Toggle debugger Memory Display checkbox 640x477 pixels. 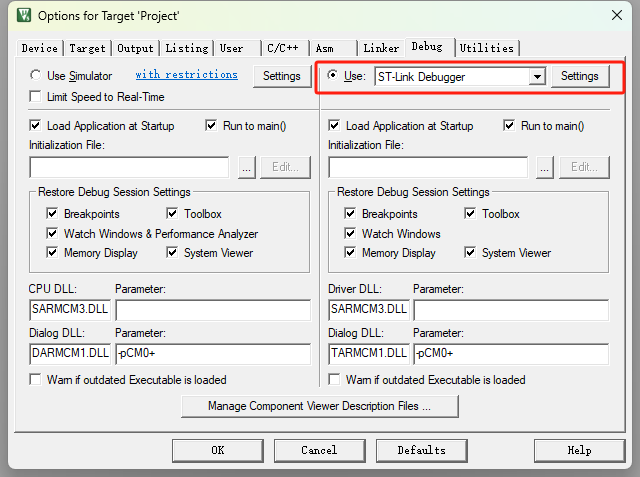(350, 252)
